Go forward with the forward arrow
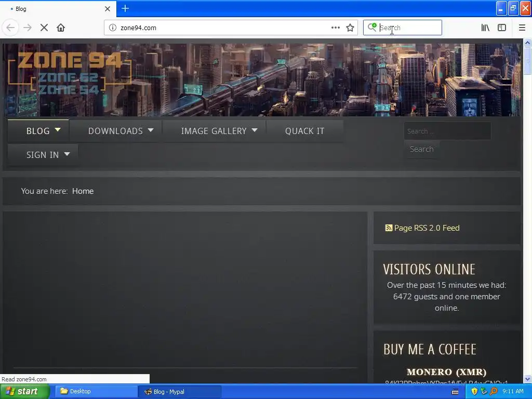Image resolution: width=532 pixels, height=399 pixels. coord(28,28)
